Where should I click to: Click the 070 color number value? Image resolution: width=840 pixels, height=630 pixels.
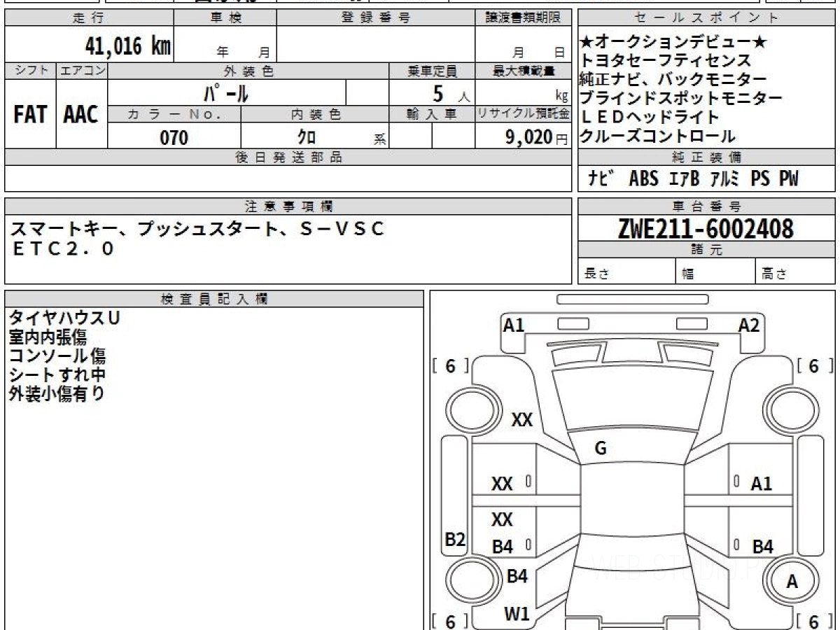(x=174, y=137)
